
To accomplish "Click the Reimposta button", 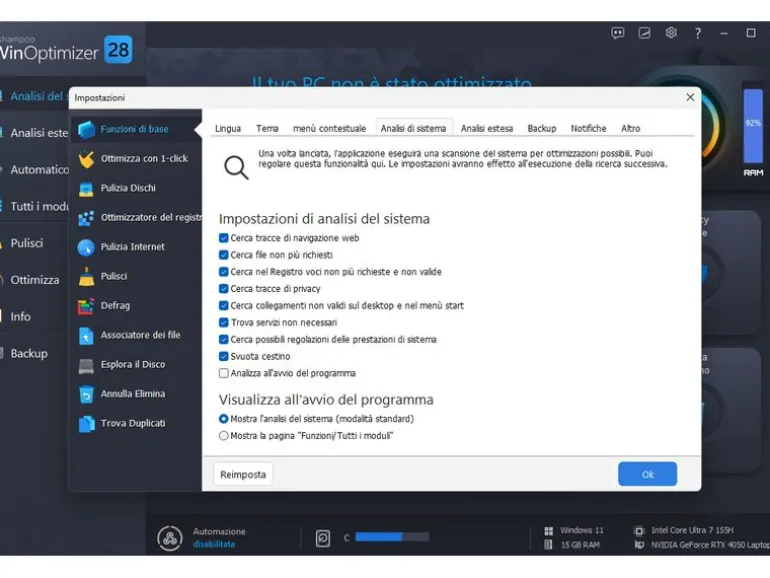I will point(243,475).
